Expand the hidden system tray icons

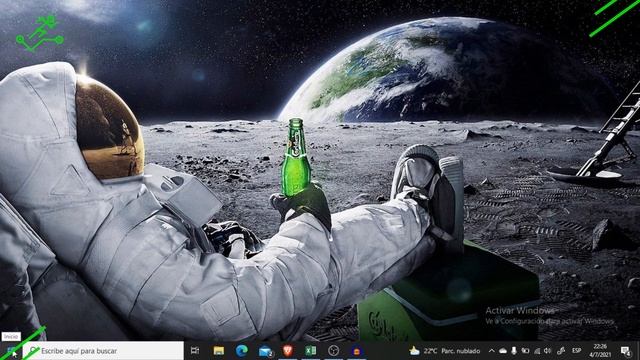(492, 351)
